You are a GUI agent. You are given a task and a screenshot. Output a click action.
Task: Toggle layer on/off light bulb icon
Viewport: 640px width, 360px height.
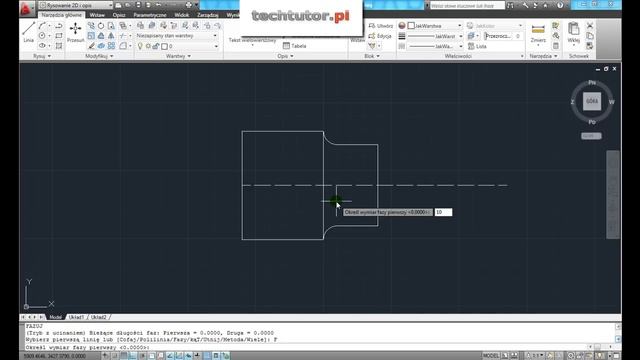point(140,46)
